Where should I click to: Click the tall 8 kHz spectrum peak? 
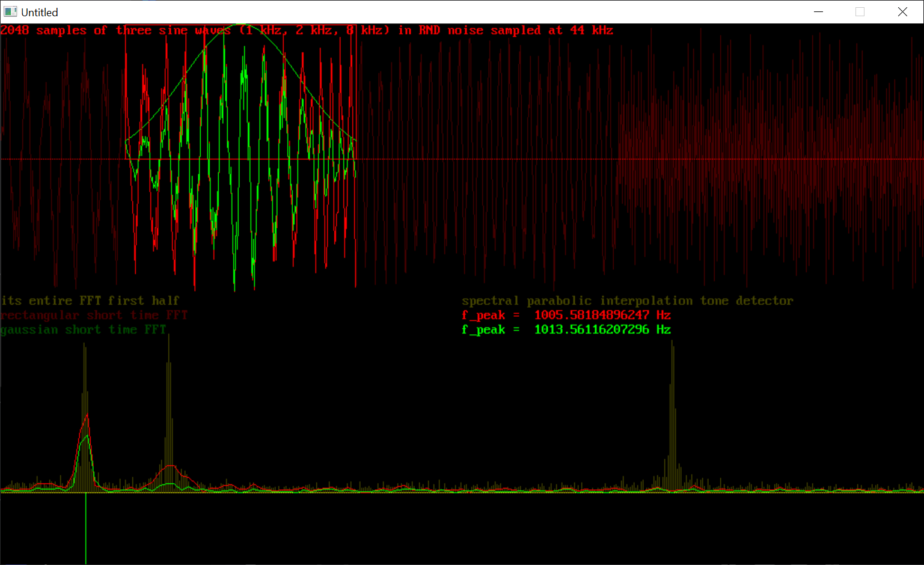[672, 373]
